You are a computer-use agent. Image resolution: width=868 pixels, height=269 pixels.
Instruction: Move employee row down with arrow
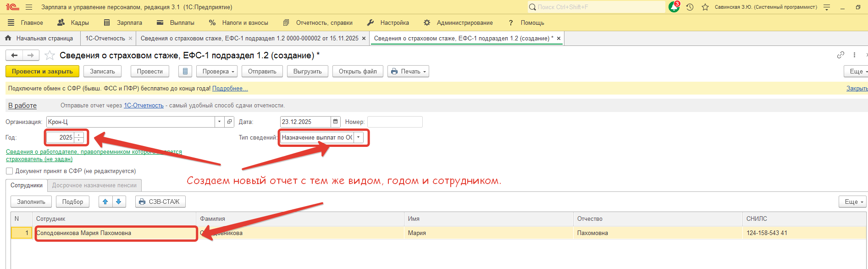[x=119, y=202]
